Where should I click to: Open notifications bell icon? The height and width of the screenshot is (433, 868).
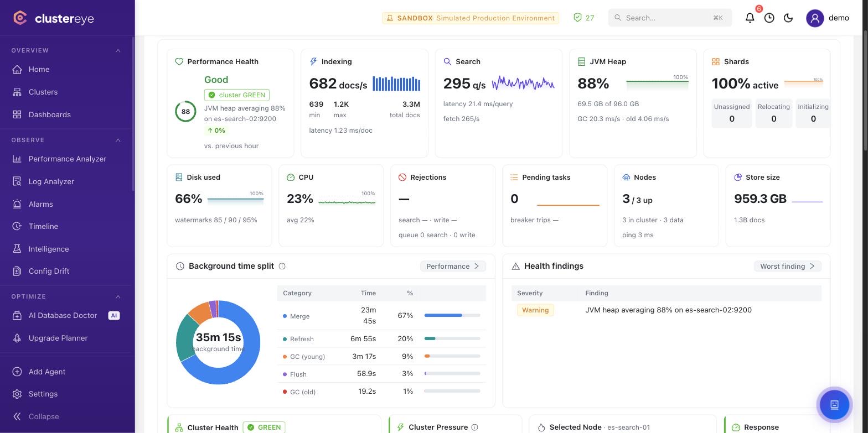[750, 18]
